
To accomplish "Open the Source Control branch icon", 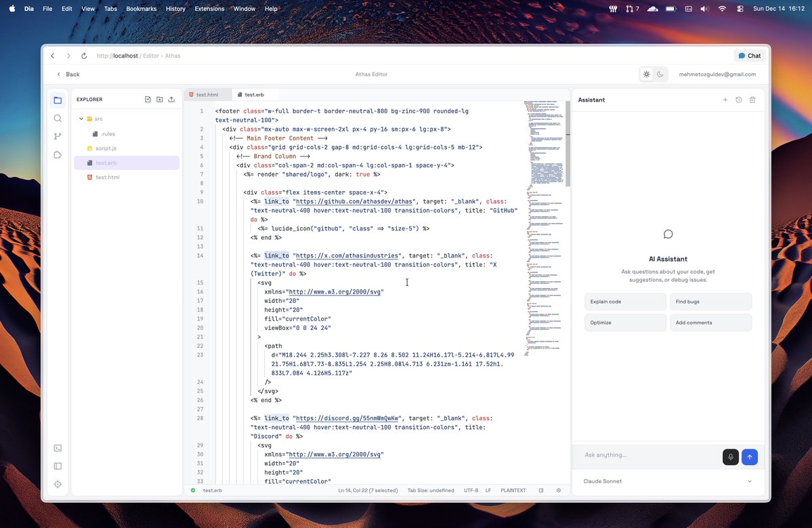I will [58, 136].
